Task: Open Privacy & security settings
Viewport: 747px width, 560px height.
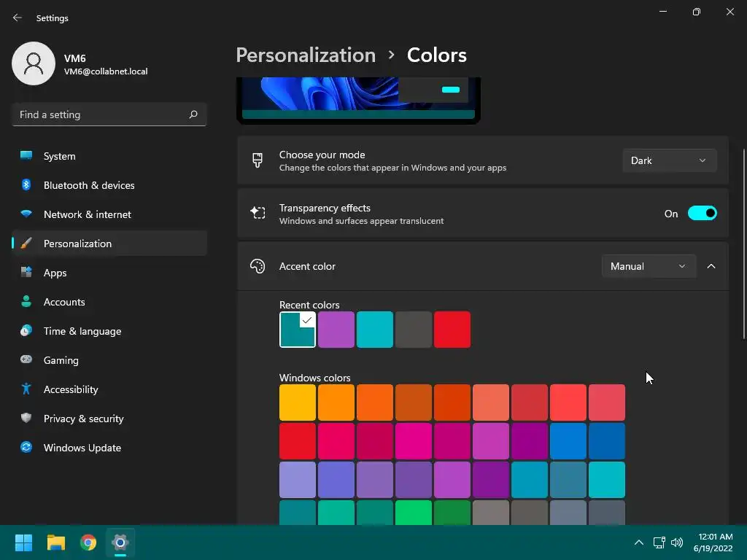Action: (109, 418)
